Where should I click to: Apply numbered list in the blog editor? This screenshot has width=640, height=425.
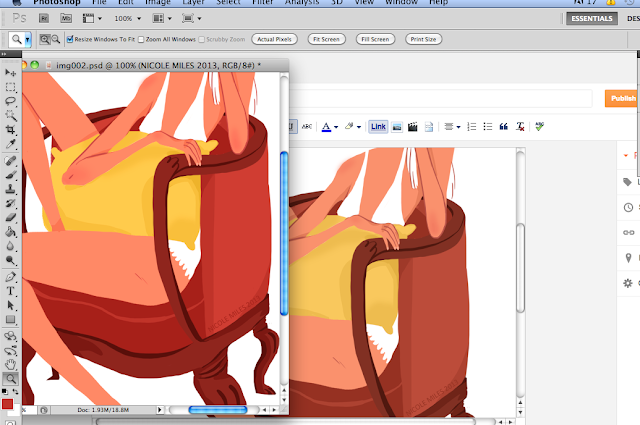pos(471,127)
